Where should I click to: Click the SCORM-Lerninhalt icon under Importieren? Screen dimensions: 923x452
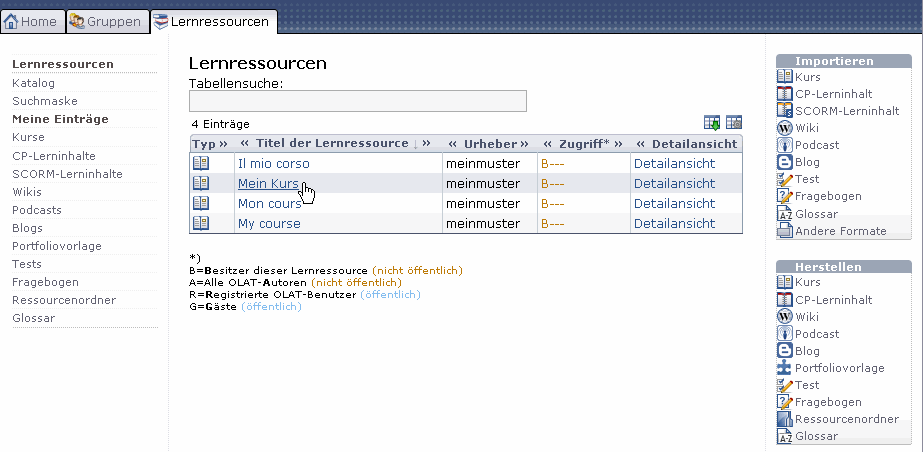(785, 111)
